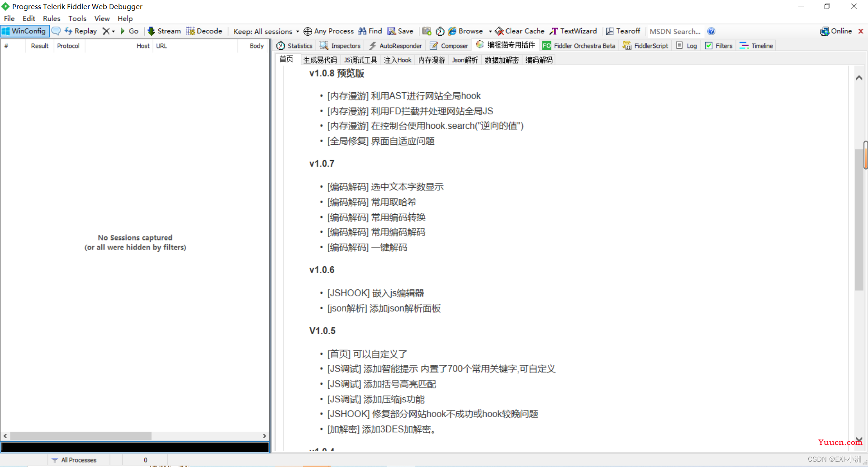Open the Tools menu
Screen dimensions: 868x467
tap(77, 19)
